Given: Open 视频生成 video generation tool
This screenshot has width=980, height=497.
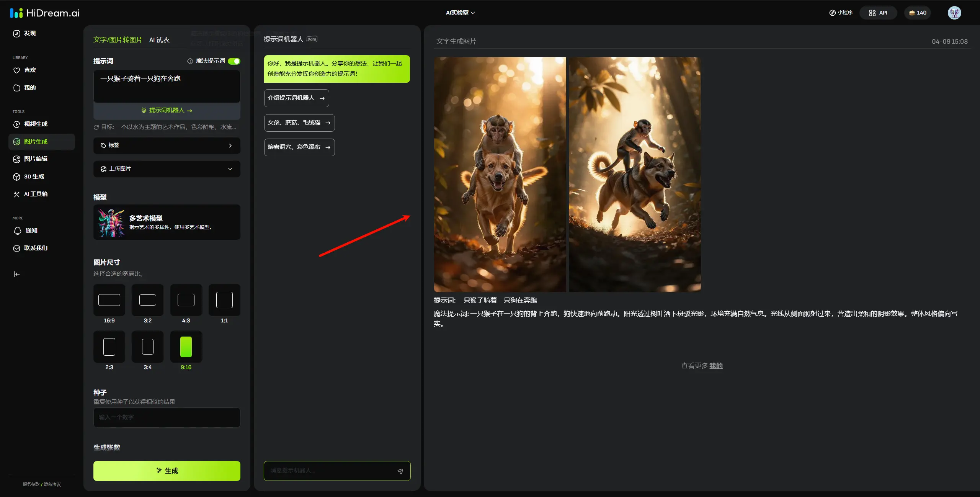Looking at the screenshot, I should point(35,124).
